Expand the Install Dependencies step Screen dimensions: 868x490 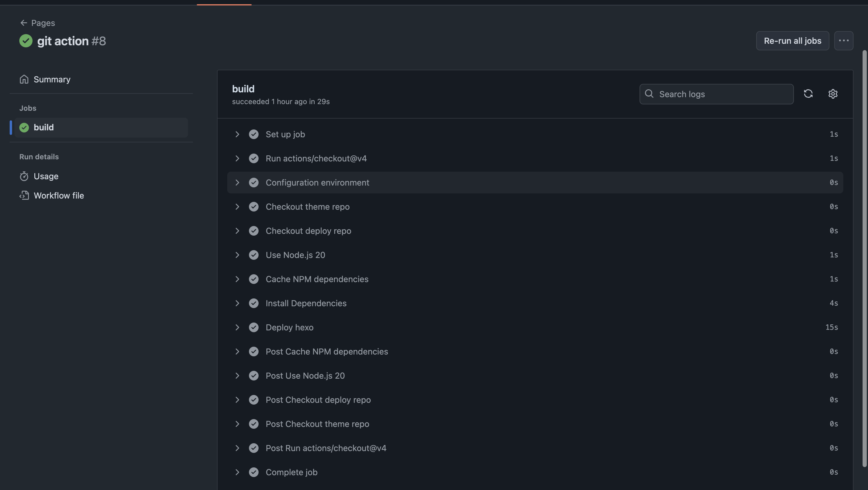pos(237,303)
